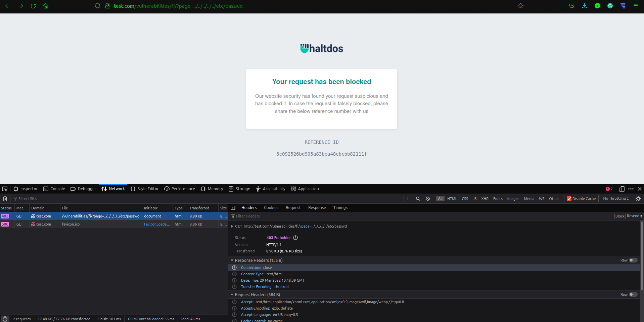The height and width of the screenshot is (322, 644).
Task: Click the haltdos logo
Action: coord(322,48)
